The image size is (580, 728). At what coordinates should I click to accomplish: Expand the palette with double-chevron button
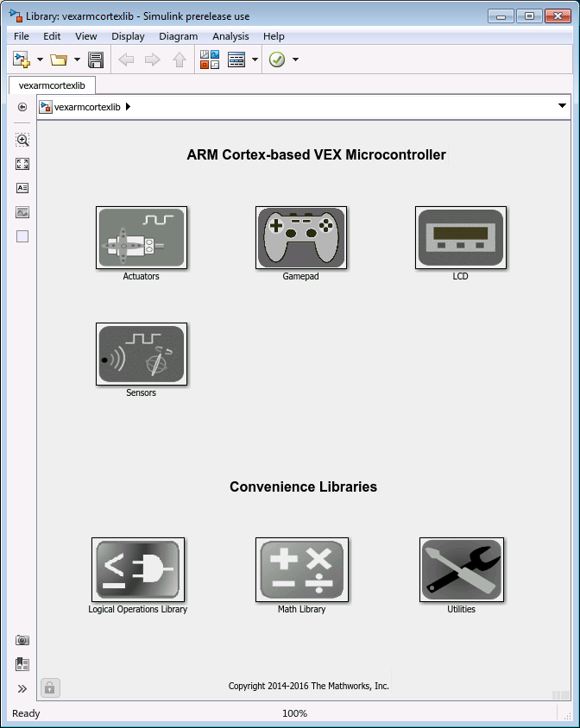coord(22,688)
